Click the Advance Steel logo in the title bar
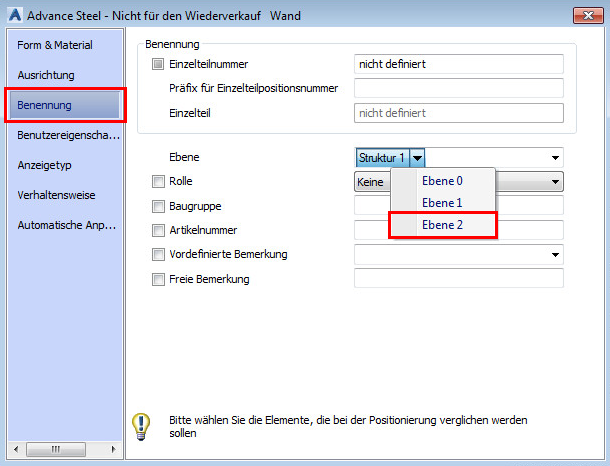The width and height of the screenshot is (610, 466). 15,15
